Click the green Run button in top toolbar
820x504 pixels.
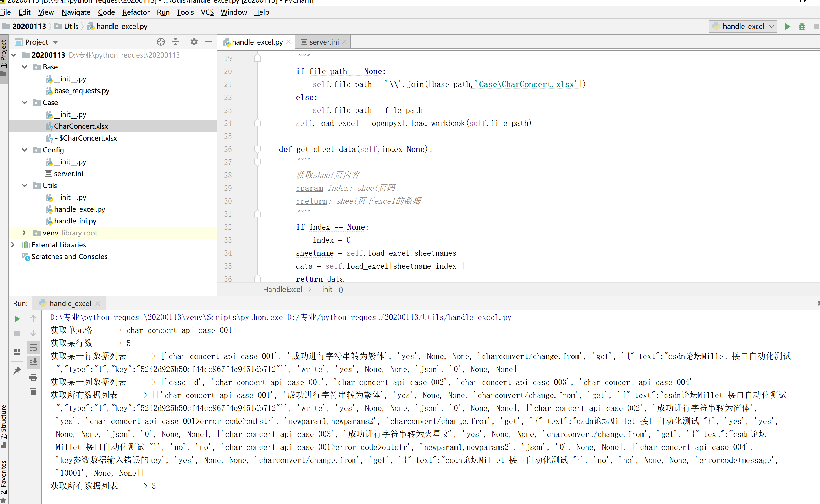pyautogui.click(x=787, y=26)
